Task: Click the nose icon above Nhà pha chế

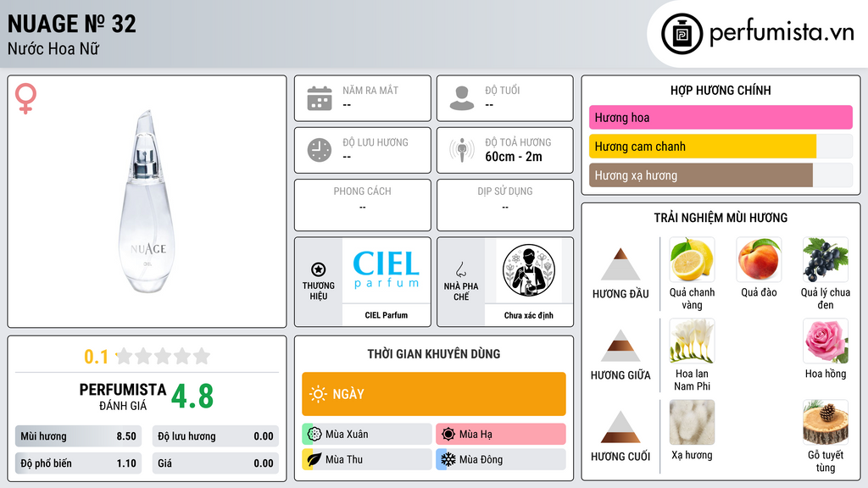Action: pyautogui.click(x=460, y=270)
